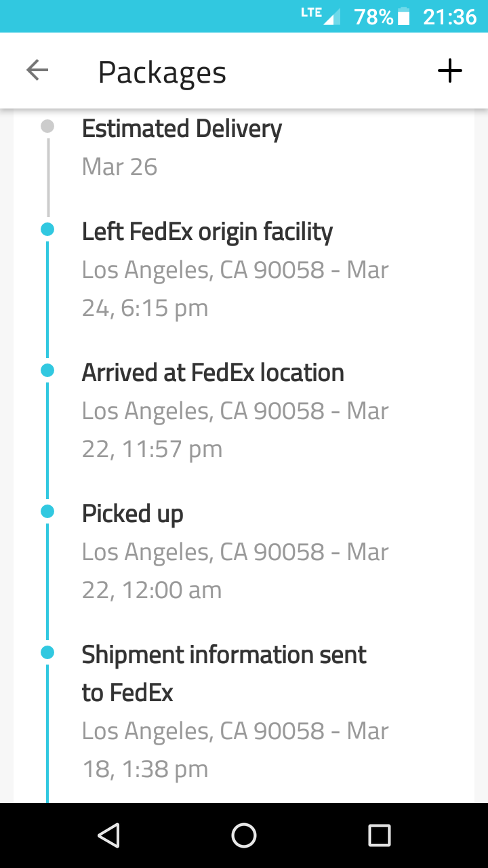This screenshot has height=868, width=488.
Task: Open Estimated Delivery entry
Action: click(x=182, y=129)
